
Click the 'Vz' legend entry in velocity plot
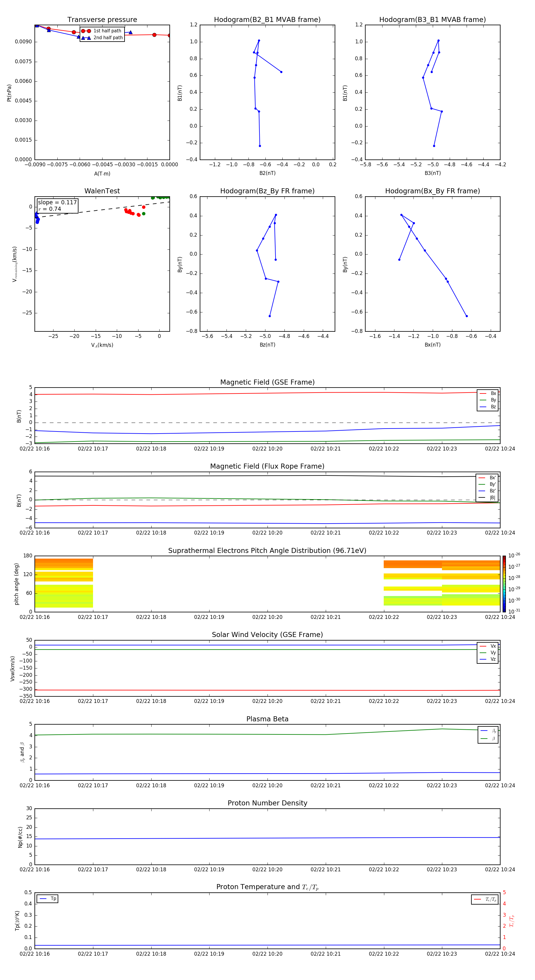point(488,659)
